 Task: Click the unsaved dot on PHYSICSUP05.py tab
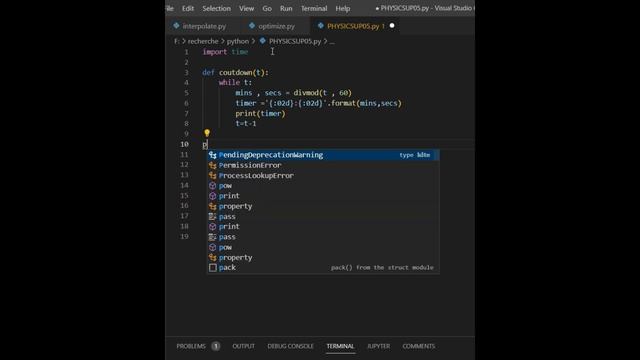pos(392,25)
